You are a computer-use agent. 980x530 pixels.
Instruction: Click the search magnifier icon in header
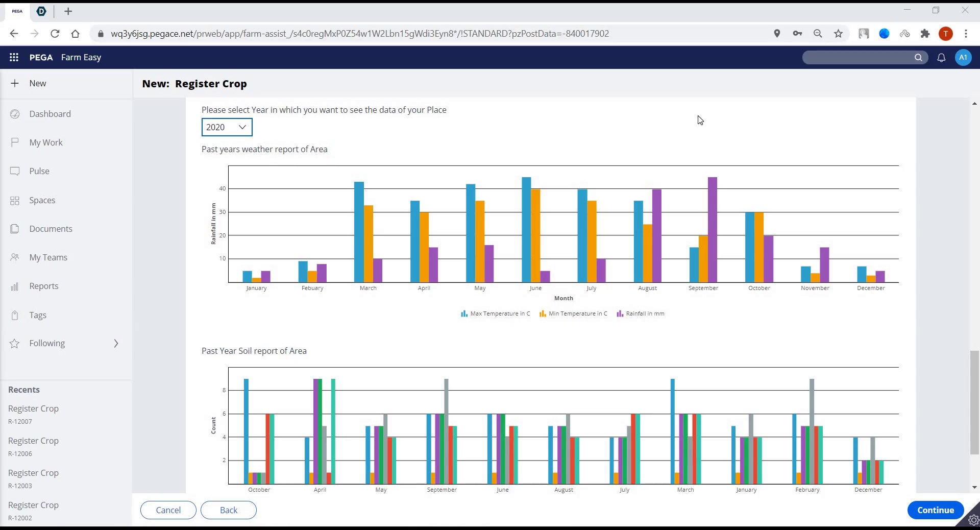coord(918,57)
